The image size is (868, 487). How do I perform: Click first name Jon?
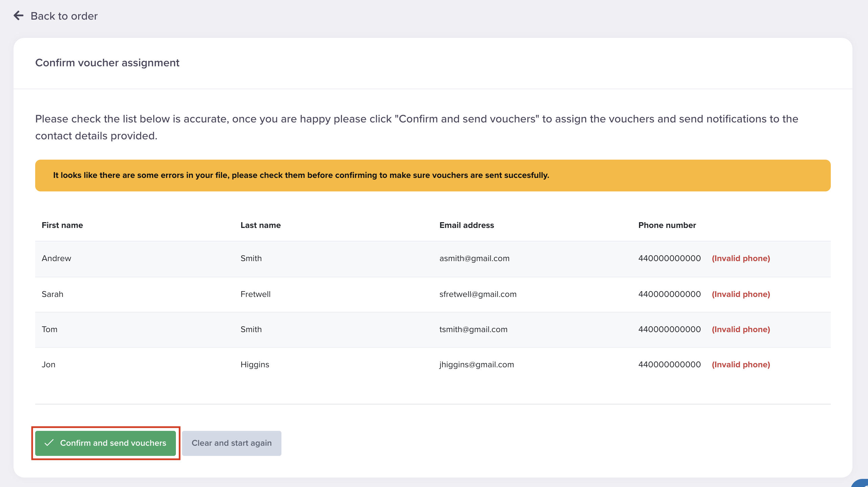(48, 365)
